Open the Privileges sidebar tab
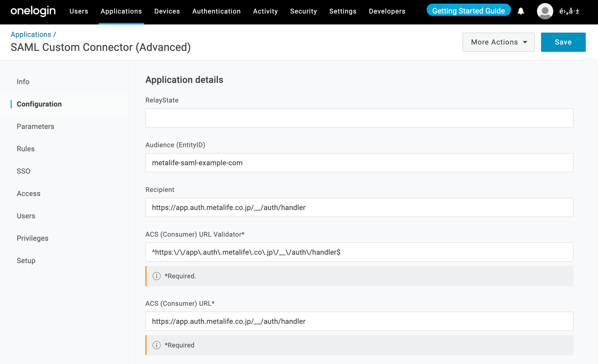598x364 pixels. [64, 238]
